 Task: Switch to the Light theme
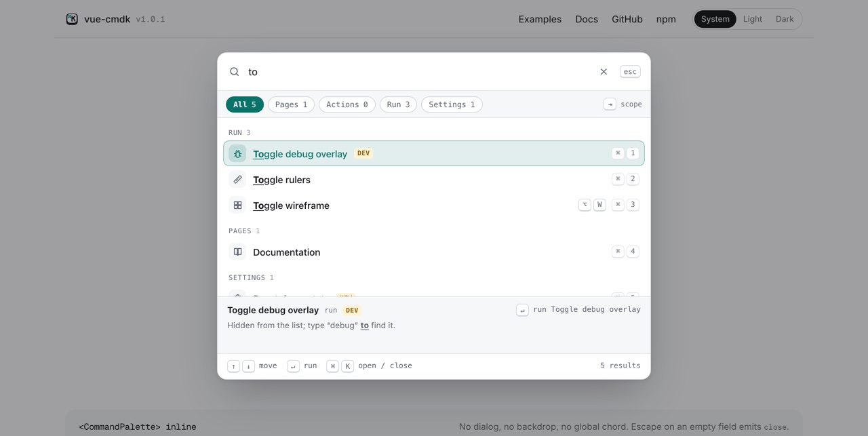pos(753,19)
